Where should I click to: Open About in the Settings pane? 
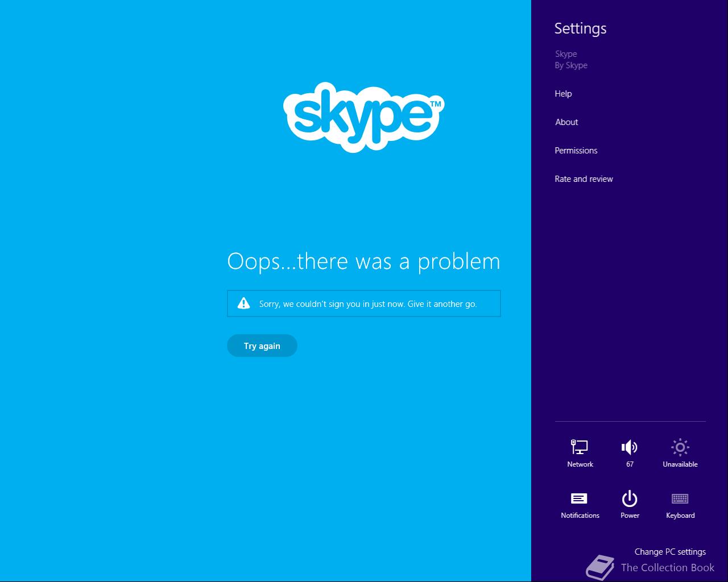click(x=566, y=122)
